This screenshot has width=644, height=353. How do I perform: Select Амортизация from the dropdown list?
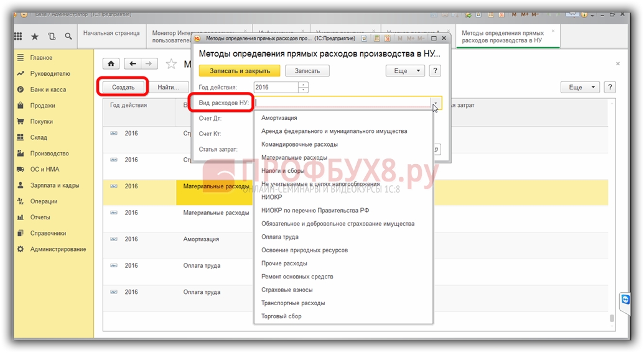coord(279,118)
